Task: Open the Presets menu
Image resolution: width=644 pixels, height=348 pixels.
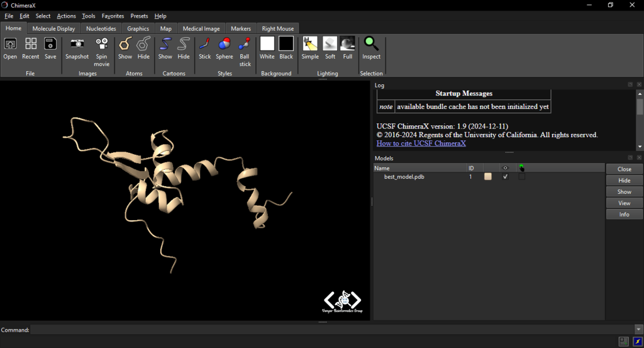Action: click(x=139, y=16)
